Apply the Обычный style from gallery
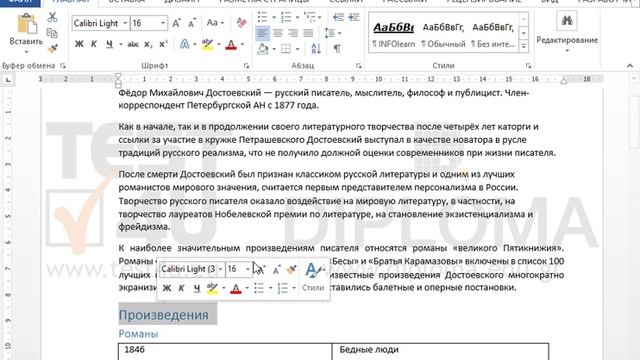Viewport: 640px width, 360px height. (443, 34)
